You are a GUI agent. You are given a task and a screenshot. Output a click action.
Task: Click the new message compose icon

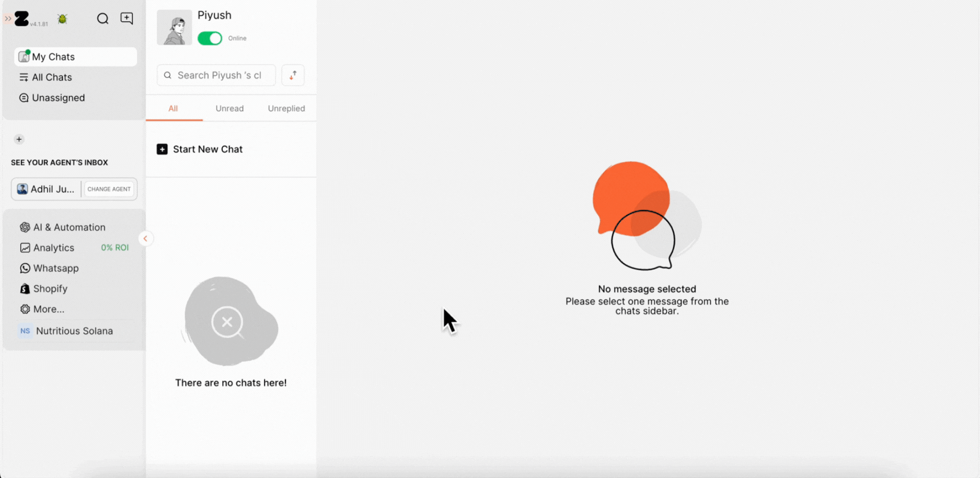pyautogui.click(x=126, y=18)
